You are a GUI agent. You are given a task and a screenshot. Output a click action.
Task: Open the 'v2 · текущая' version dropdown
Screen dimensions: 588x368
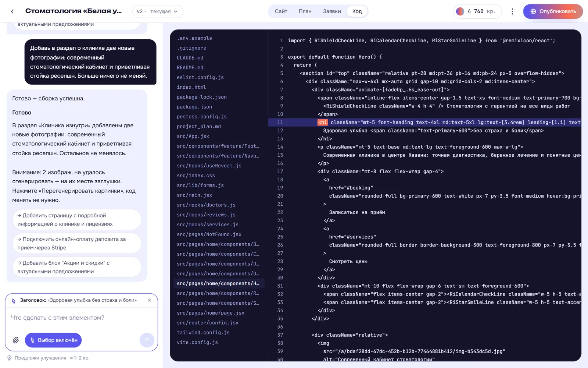click(x=158, y=11)
